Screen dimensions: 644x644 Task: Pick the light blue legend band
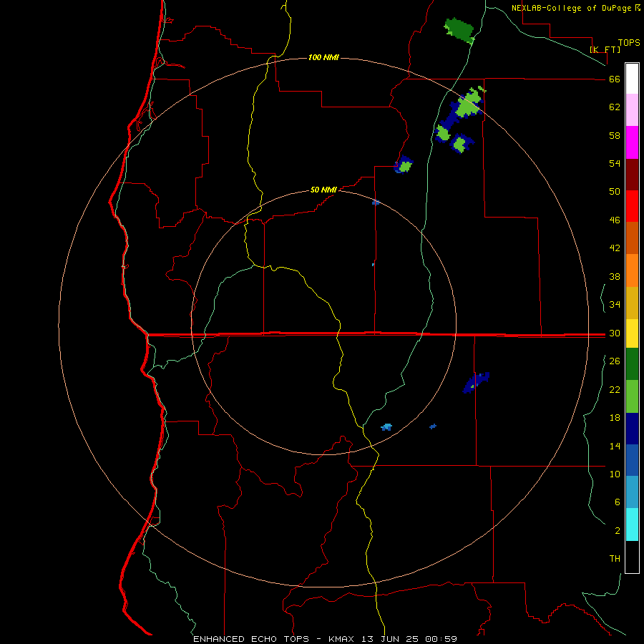(632, 492)
